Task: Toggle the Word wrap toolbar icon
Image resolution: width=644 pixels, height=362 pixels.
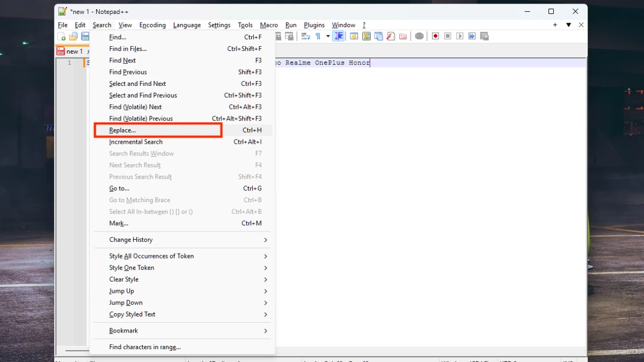Action: [x=306, y=36]
